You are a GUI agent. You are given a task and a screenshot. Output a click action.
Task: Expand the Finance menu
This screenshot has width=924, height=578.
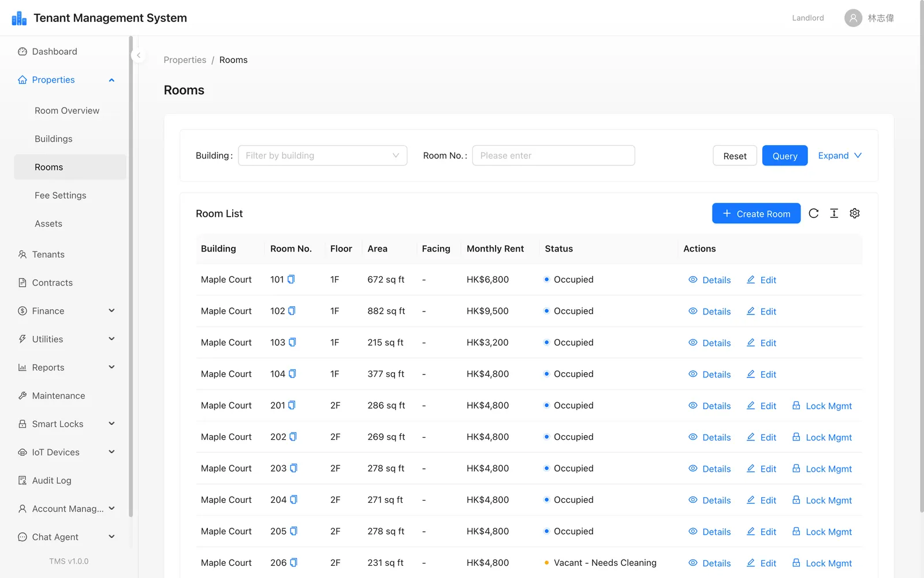point(69,311)
